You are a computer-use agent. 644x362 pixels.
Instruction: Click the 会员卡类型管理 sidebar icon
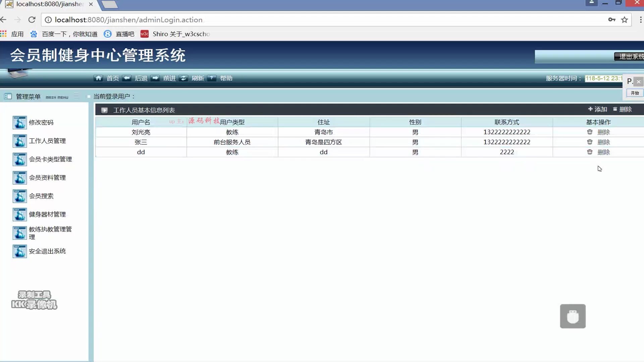pyautogui.click(x=19, y=160)
